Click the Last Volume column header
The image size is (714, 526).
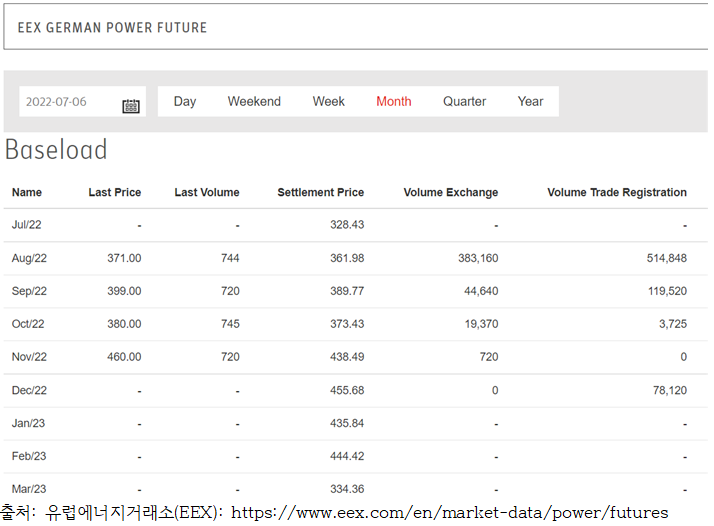click(206, 192)
